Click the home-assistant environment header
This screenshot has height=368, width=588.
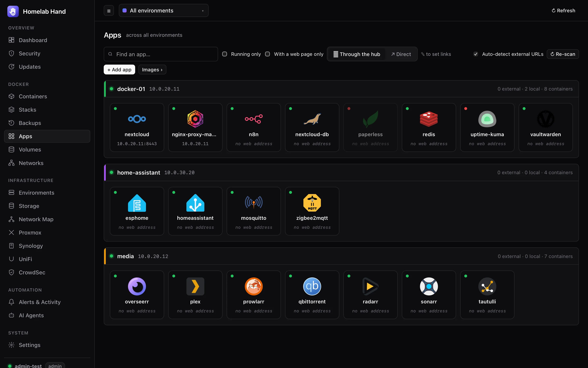pyautogui.click(x=341, y=172)
